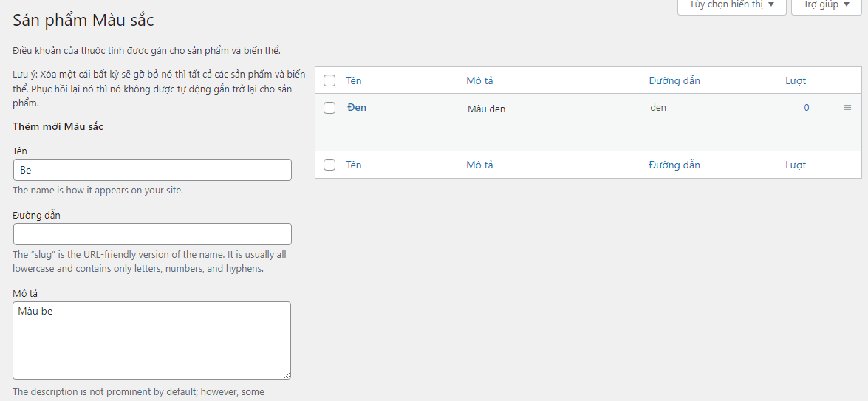
Task: Open the Đen color term link
Action: pyautogui.click(x=357, y=108)
